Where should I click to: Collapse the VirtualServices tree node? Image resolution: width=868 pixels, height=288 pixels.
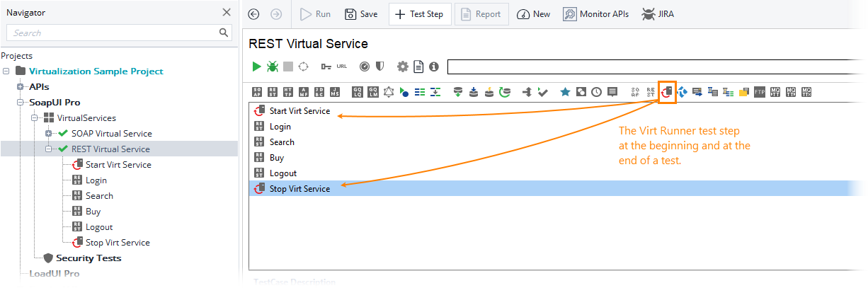click(x=35, y=118)
